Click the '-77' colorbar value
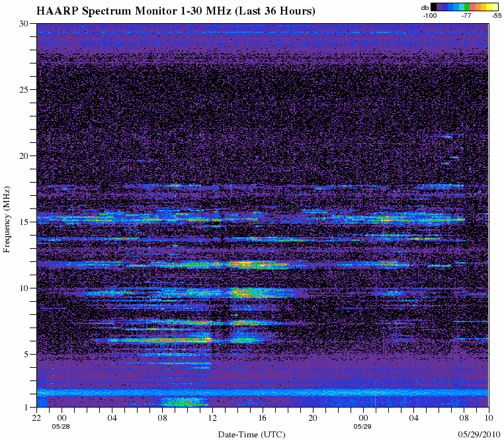 pyautogui.click(x=466, y=15)
